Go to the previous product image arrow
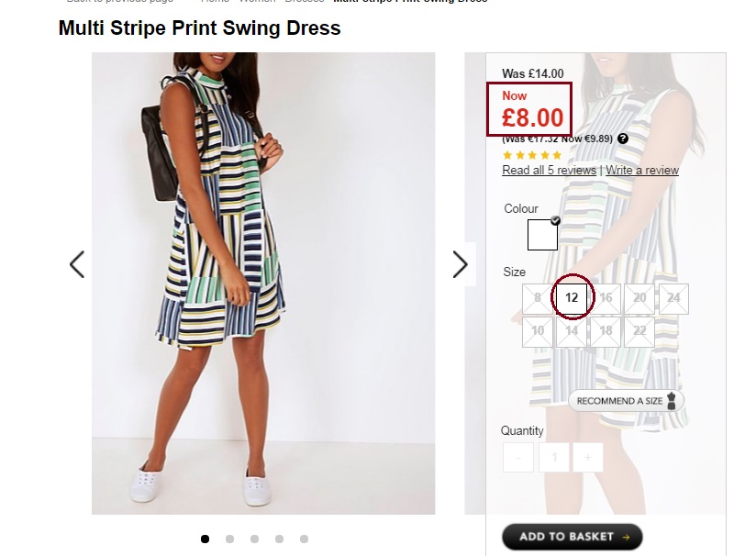 [x=77, y=264]
